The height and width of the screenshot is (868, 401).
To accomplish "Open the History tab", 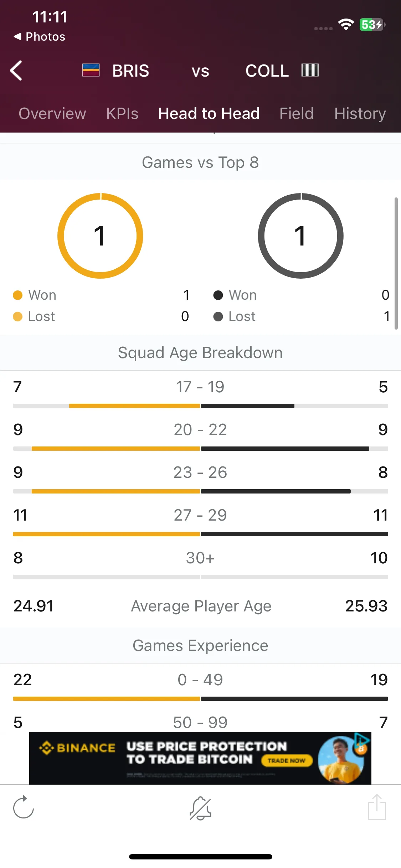I will click(360, 114).
